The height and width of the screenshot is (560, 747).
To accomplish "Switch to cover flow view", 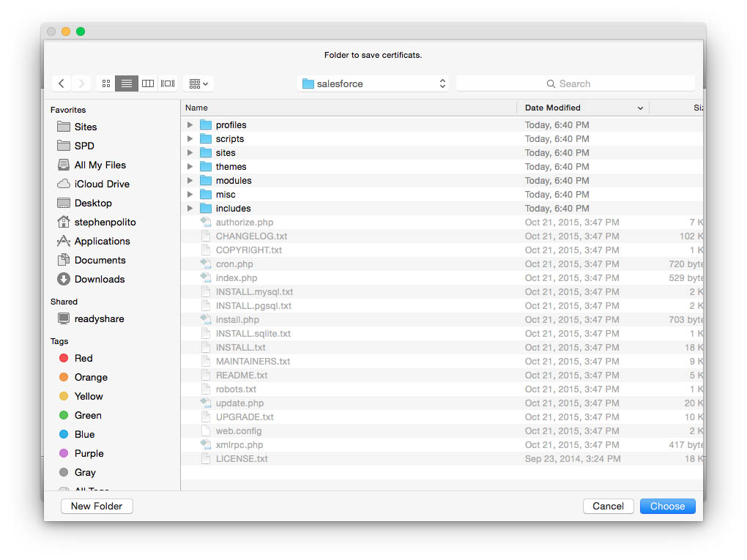I will (168, 83).
